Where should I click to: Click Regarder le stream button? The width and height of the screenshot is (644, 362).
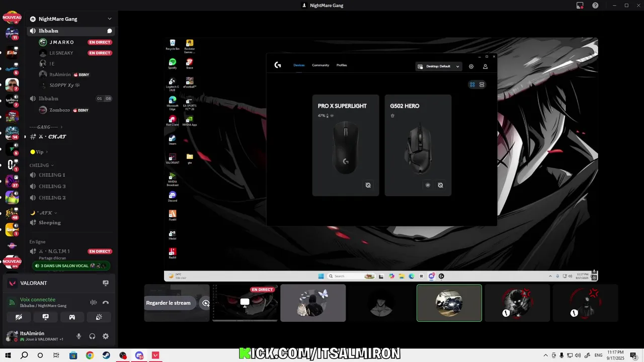(169, 303)
